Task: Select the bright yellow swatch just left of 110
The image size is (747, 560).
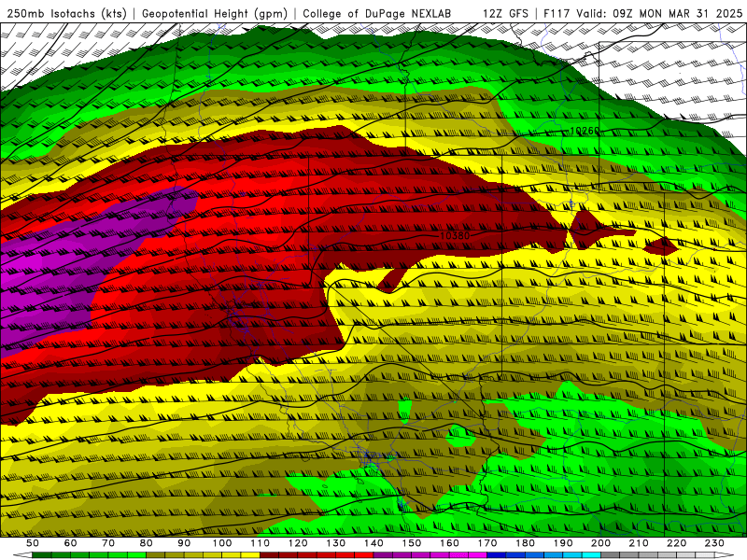Action: tap(250, 555)
